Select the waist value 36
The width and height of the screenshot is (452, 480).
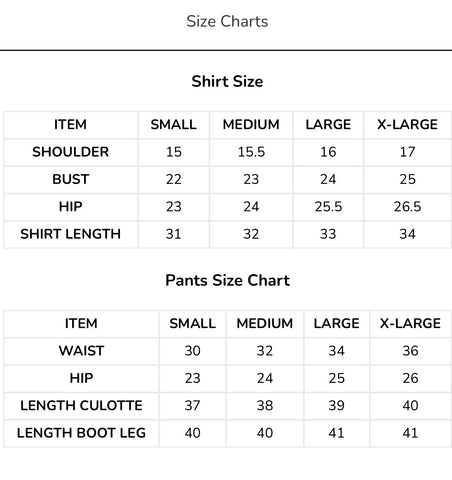(410, 351)
